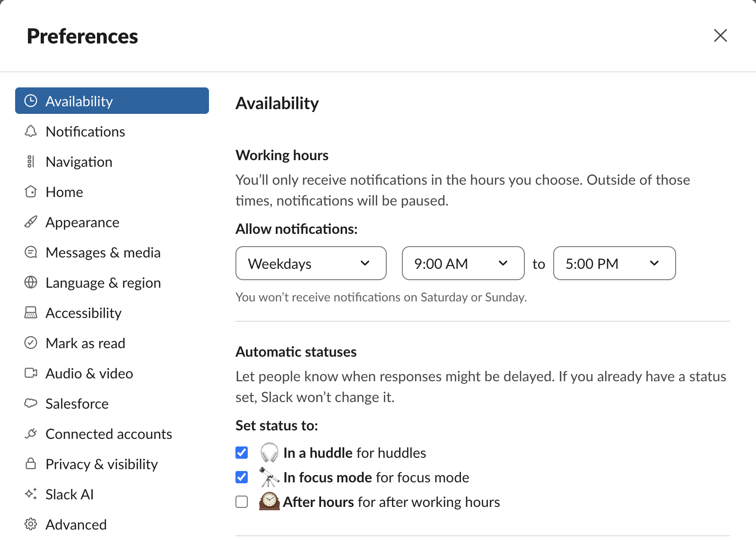Click the Audio & video camera icon

tap(31, 373)
